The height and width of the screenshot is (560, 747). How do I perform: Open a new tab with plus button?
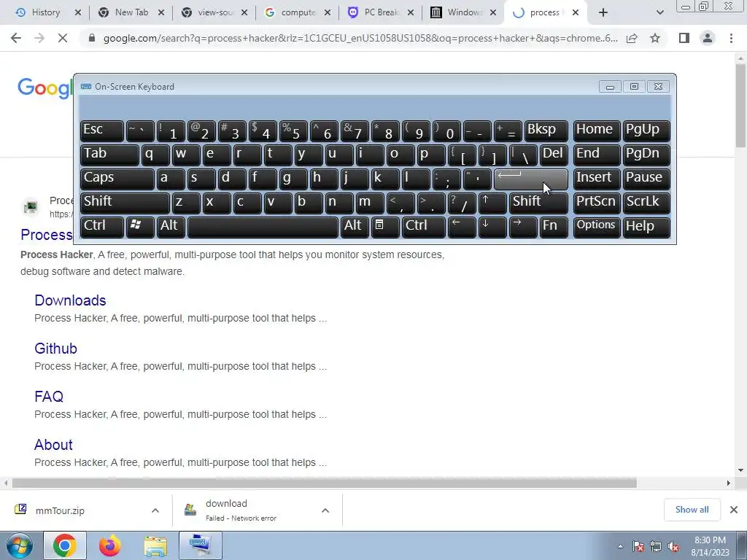click(603, 12)
